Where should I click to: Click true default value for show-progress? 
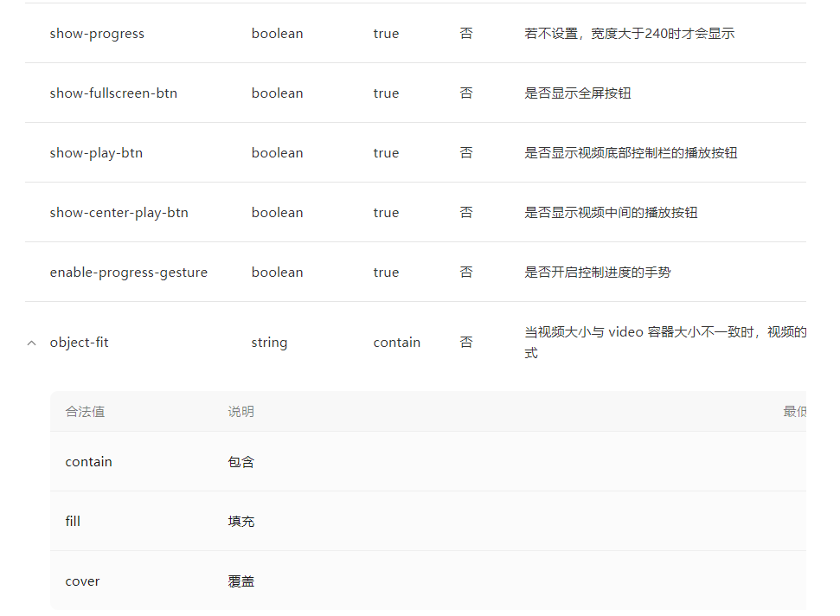point(386,34)
